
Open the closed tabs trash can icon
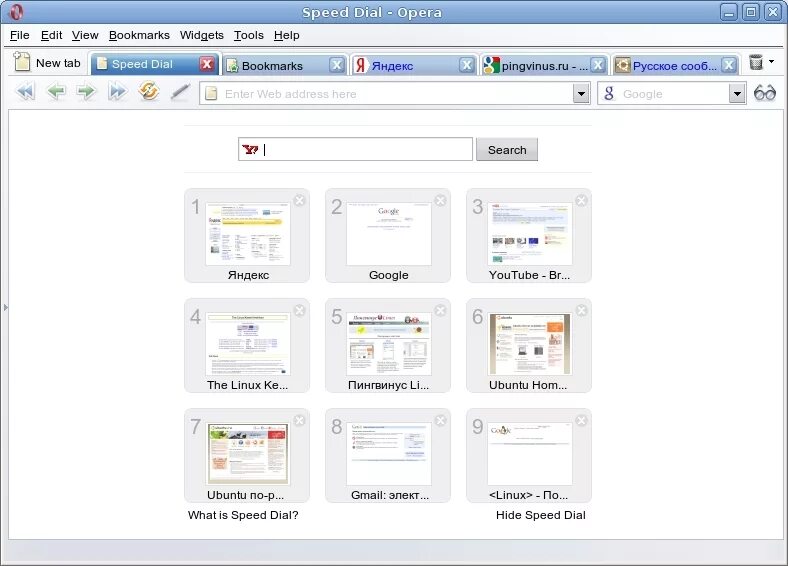click(756, 62)
